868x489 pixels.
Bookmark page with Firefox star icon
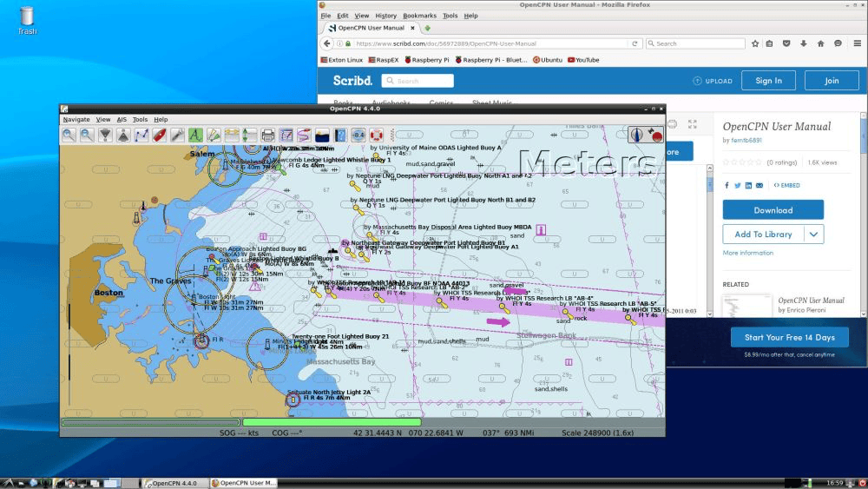tap(755, 43)
